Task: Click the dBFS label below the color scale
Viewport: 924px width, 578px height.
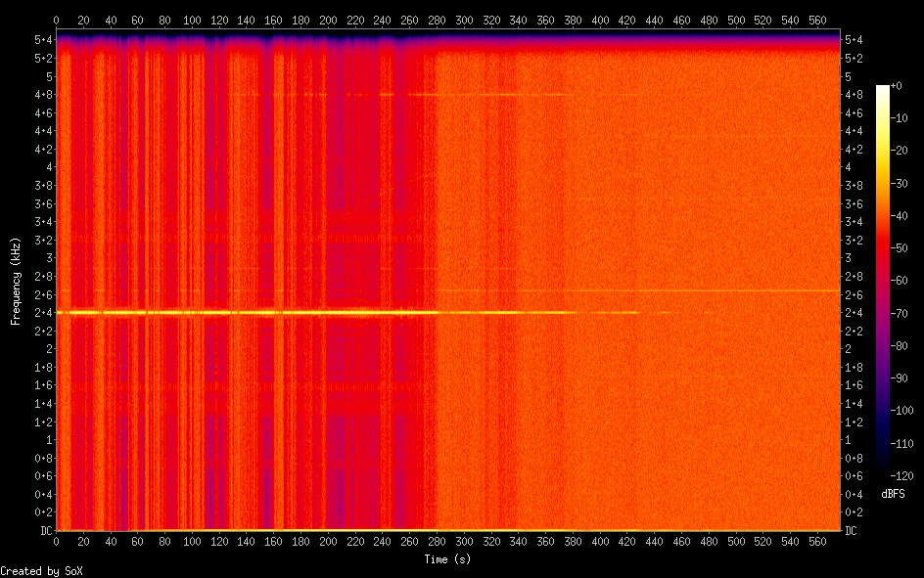Action: (893, 494)
